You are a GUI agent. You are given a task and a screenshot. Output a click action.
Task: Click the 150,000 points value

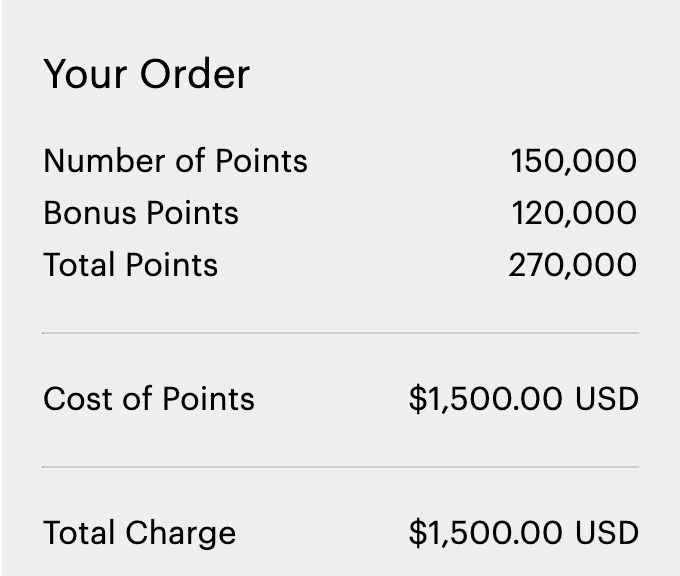coord(574,161)
